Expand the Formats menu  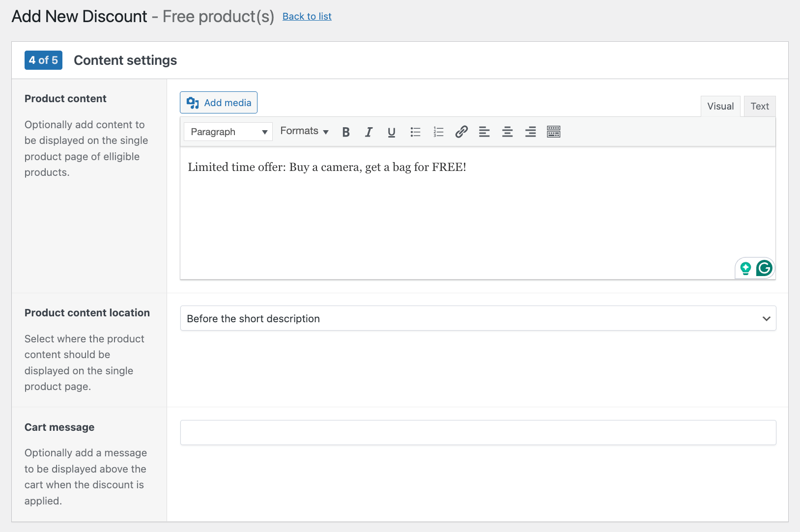point(304,131)
